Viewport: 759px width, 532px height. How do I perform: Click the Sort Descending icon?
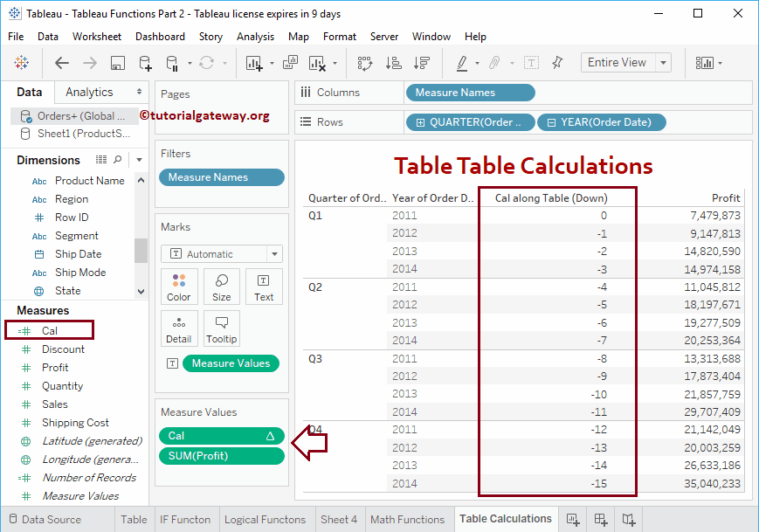click(x=422, y=63)
